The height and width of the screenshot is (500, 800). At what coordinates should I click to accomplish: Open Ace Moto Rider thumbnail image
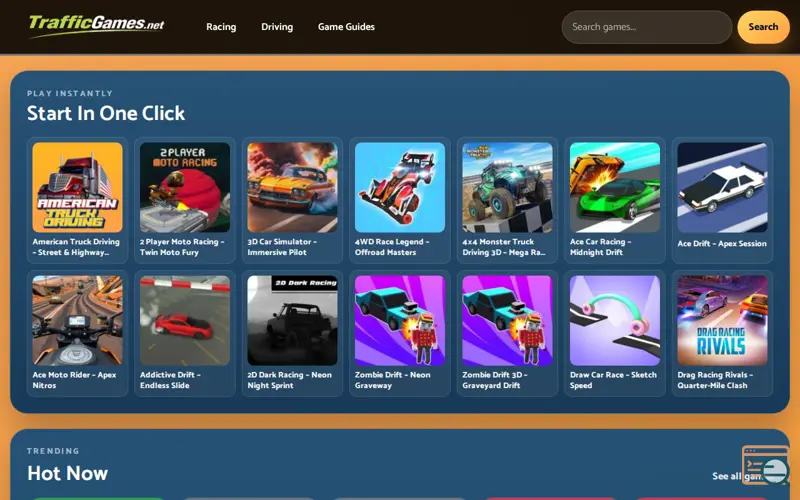coord(78,320)
